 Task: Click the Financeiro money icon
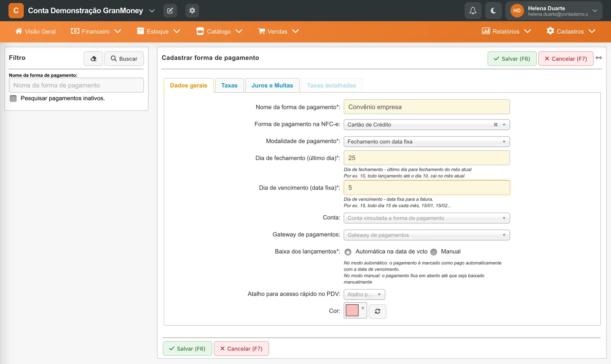(75, 31)
